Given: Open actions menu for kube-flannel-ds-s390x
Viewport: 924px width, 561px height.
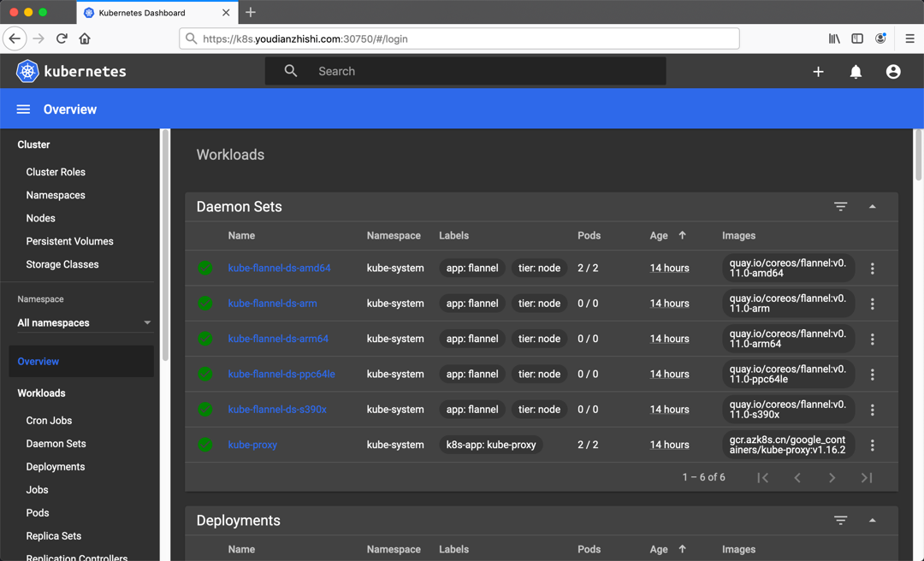Looking at the screenshot, I should (872, 410).
